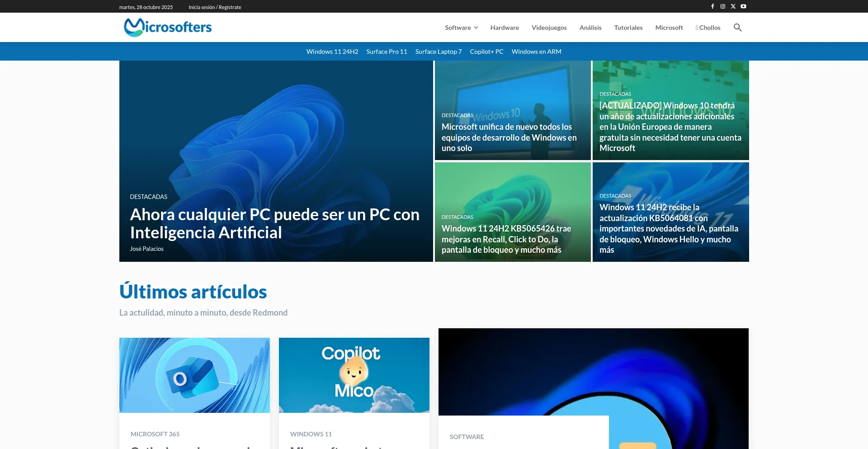Visit the Copilot+ PC topic link
This screenshot has width=868, height=449.
point(486,52)
